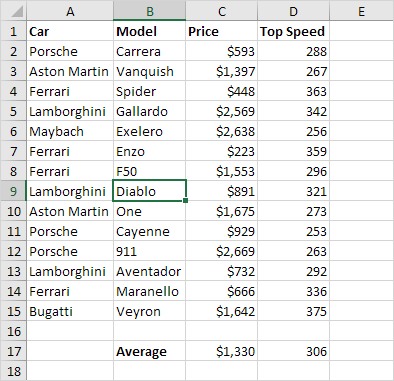Select the Maybach cell
The height and width of the screenshot is (381, 394).
pos(70,131)
